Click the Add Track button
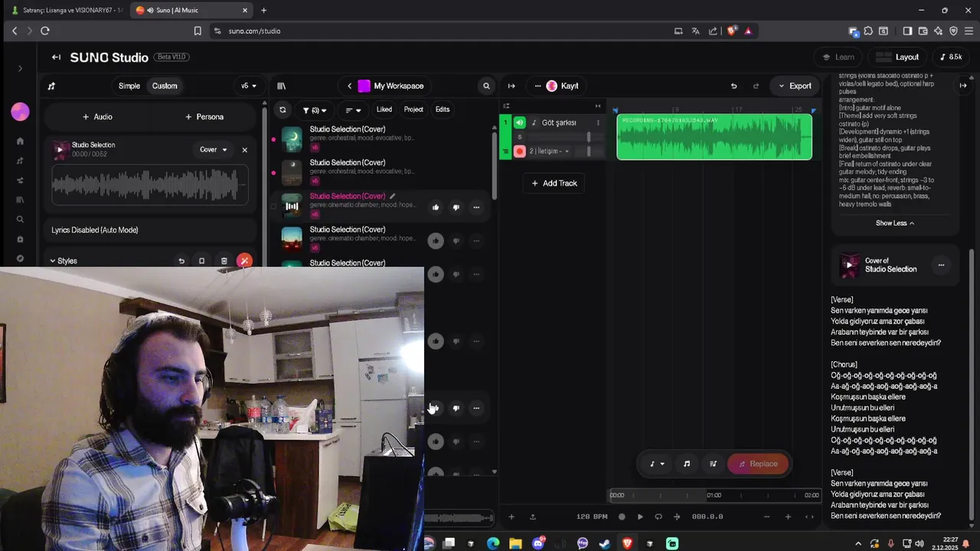Viewport: 980px width, 551px height. [x=554, y=183]
